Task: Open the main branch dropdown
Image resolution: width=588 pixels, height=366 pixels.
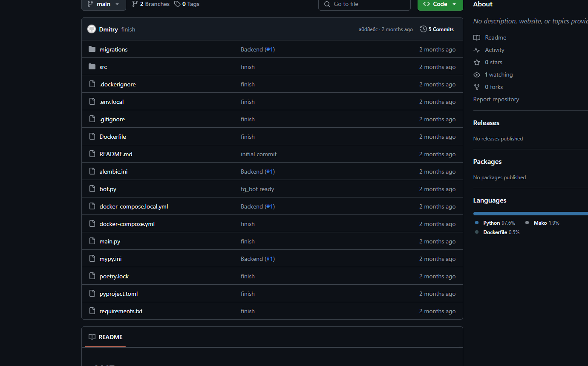Action: tap(104, 4)
